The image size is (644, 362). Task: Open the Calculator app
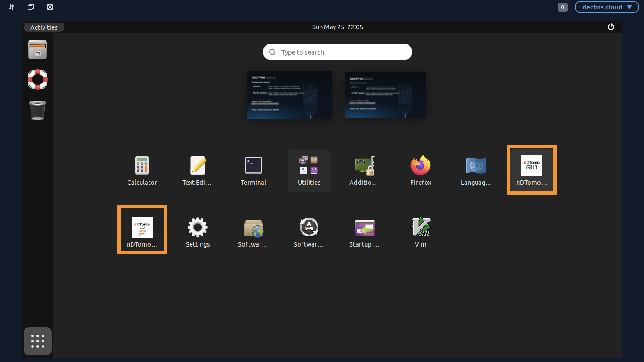[x=142, y=165]
